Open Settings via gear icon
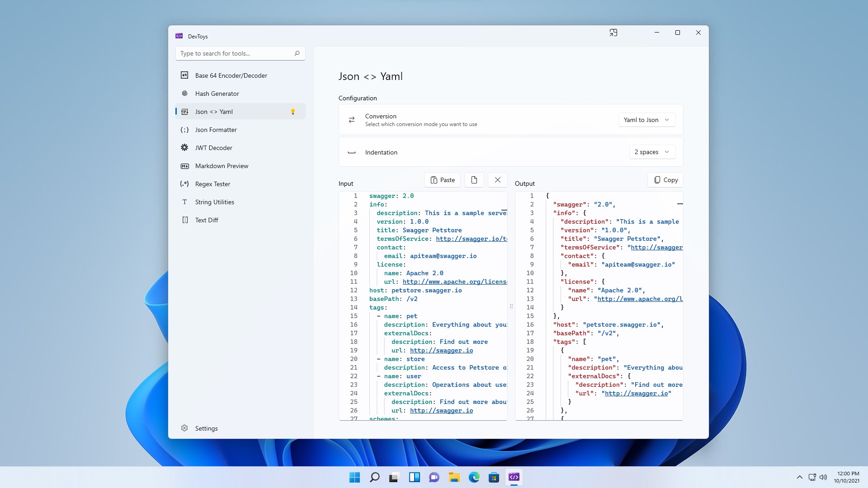The image size is (868, 488). point(184,428)
